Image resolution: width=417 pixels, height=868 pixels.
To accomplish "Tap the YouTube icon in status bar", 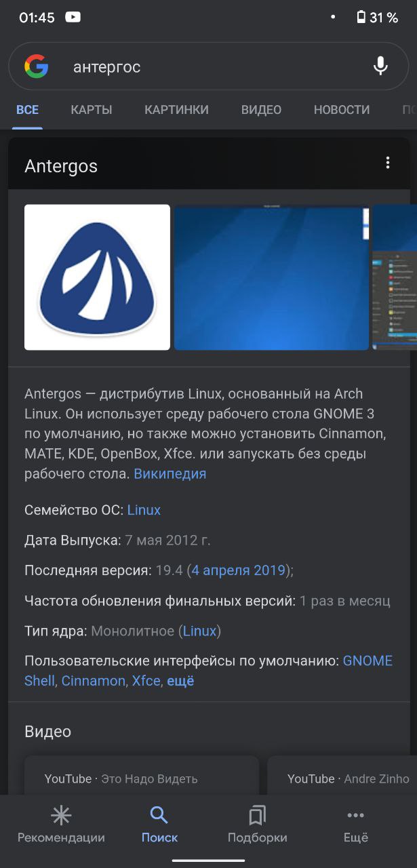I will [73, 18].
